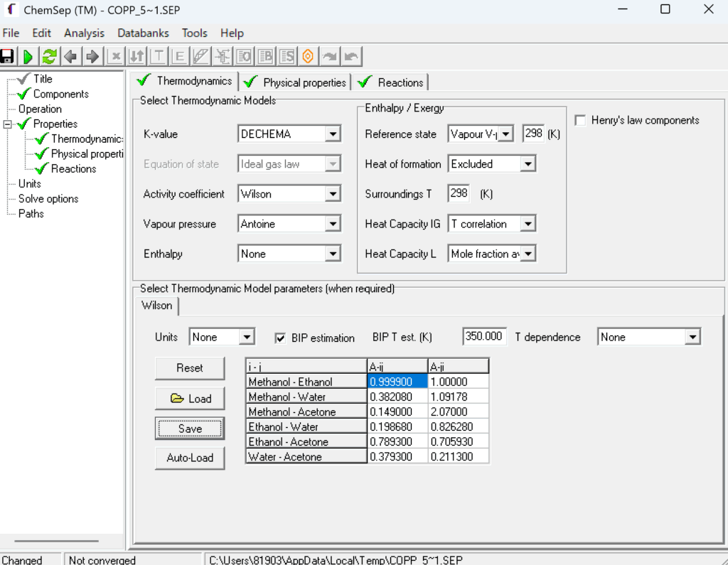Click the Reset button
Viewport: 728px width, 565px height.
190,368
